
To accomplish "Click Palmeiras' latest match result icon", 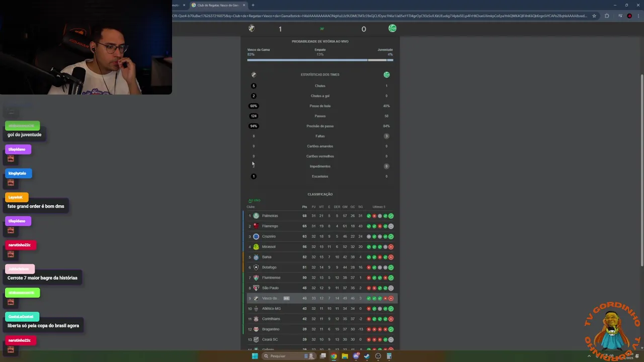I will click(x=391, y=216).
